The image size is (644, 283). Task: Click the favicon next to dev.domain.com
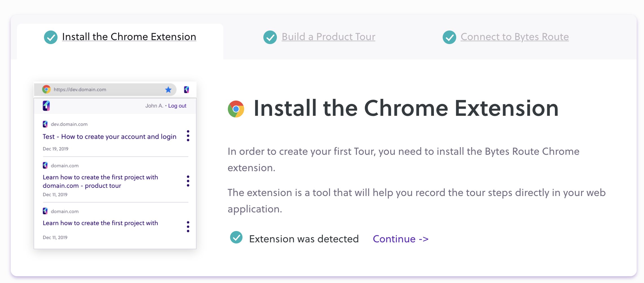pyautogui.click(x=45, y=124)
